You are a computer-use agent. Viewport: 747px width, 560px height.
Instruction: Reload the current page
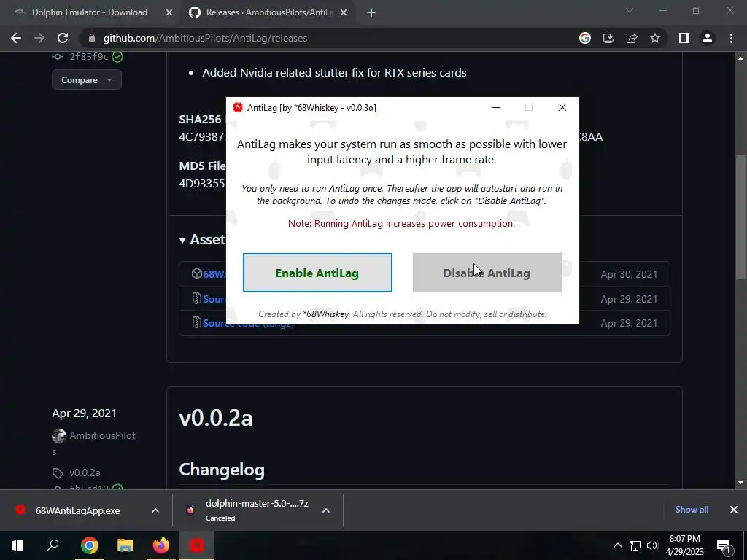point(63,38)
